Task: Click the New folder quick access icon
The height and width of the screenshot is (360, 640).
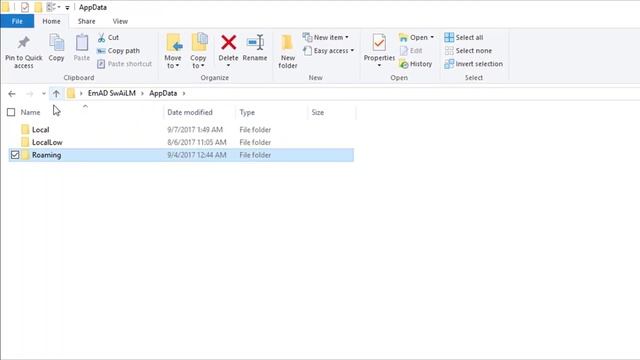Action: point(38,7)
